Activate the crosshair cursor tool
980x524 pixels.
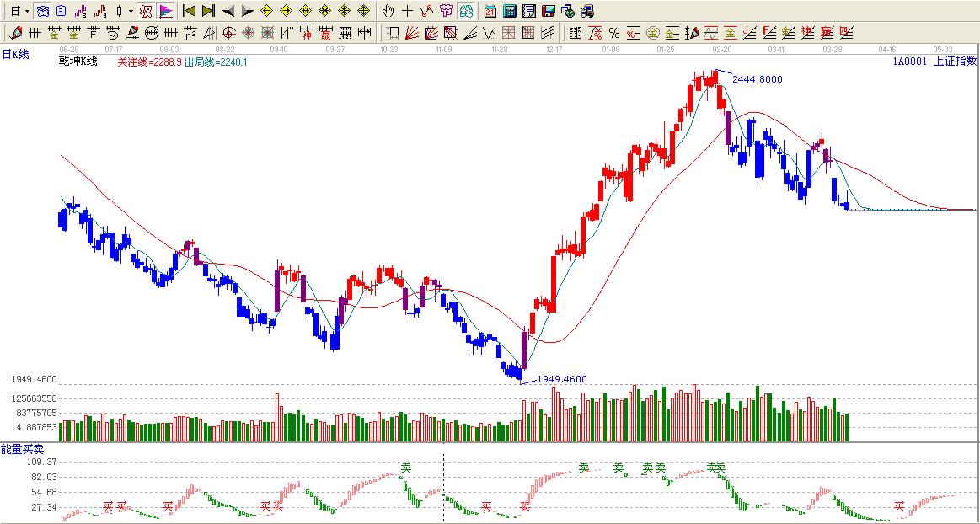tap(407, 11)
